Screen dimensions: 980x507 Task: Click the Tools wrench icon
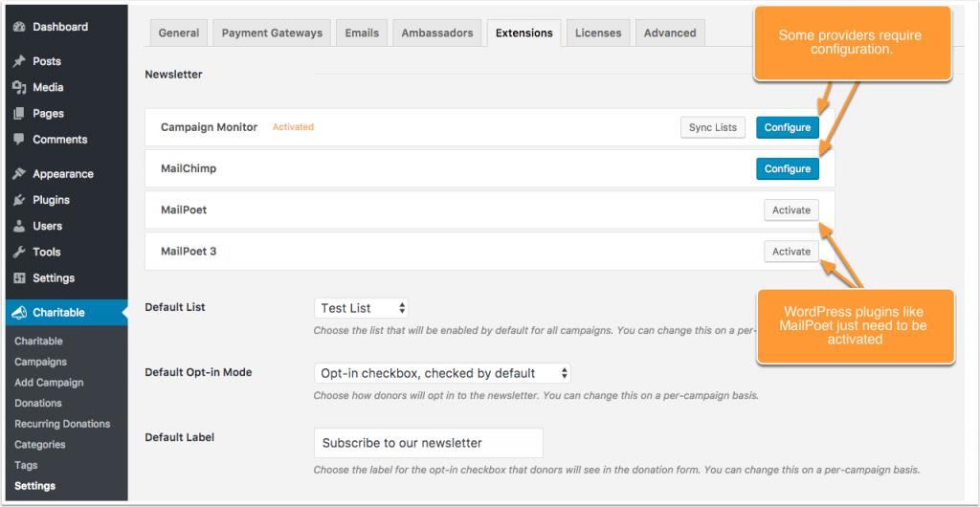[19, 253]
